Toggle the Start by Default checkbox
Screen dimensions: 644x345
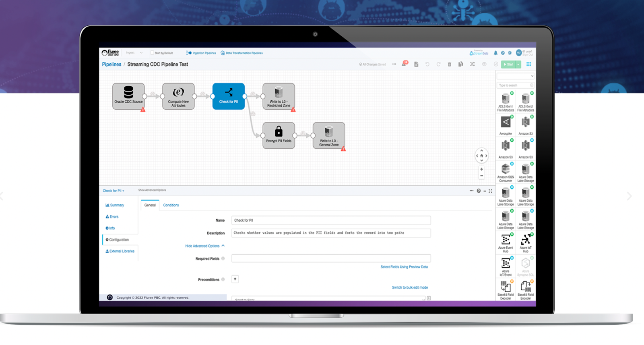tap(152, 53)
